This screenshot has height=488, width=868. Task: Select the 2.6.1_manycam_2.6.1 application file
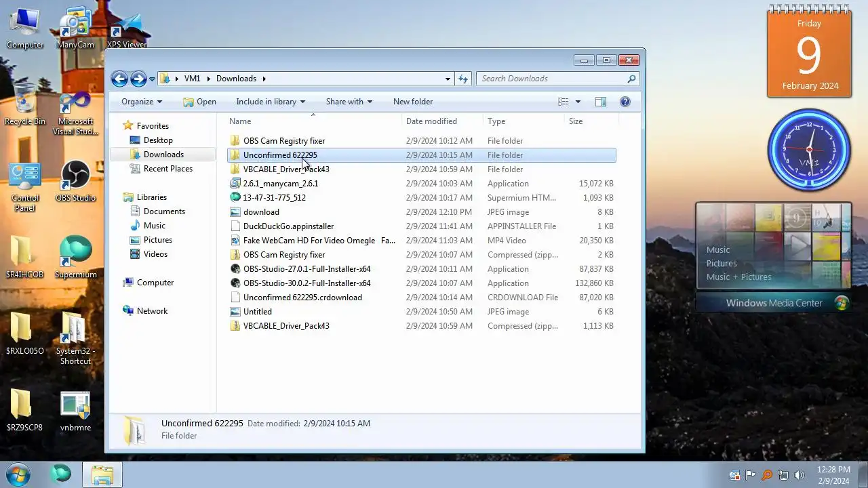tap(421, 184)
